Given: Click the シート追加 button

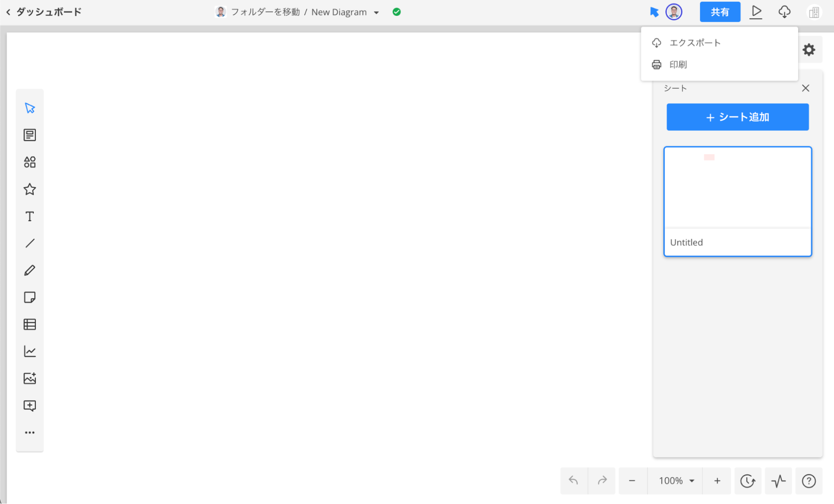Looking at the screenshot, I should click(737, 117).
